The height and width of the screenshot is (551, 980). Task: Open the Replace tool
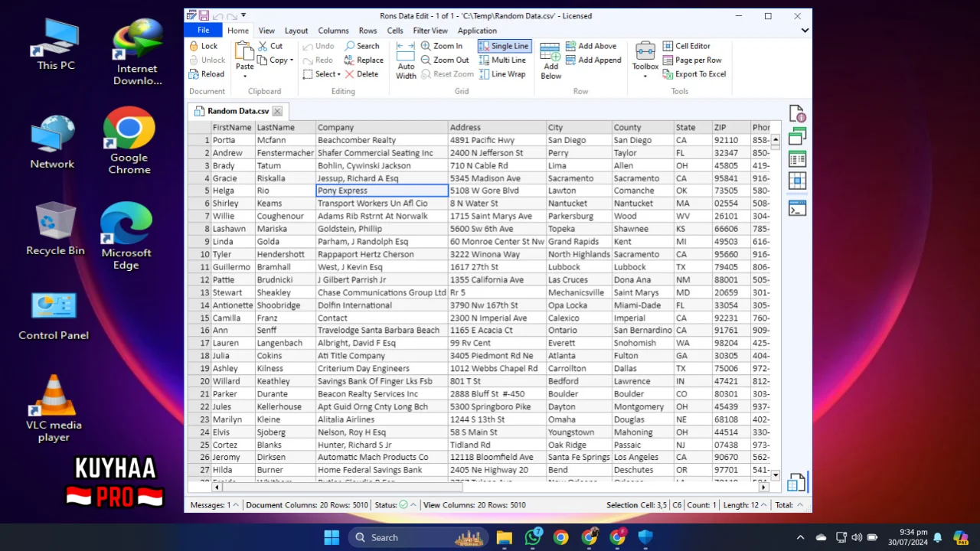point(364,60)
